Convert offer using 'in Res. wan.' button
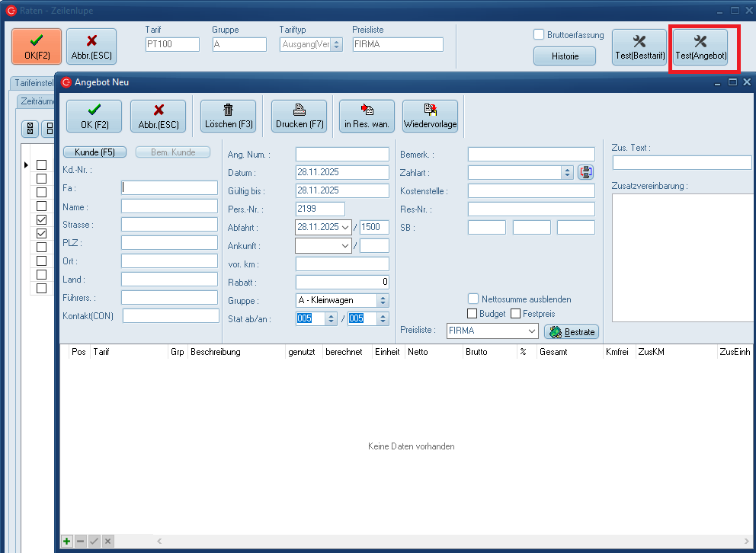Screen dimensions: 756x553 click(x=367, y=117)
